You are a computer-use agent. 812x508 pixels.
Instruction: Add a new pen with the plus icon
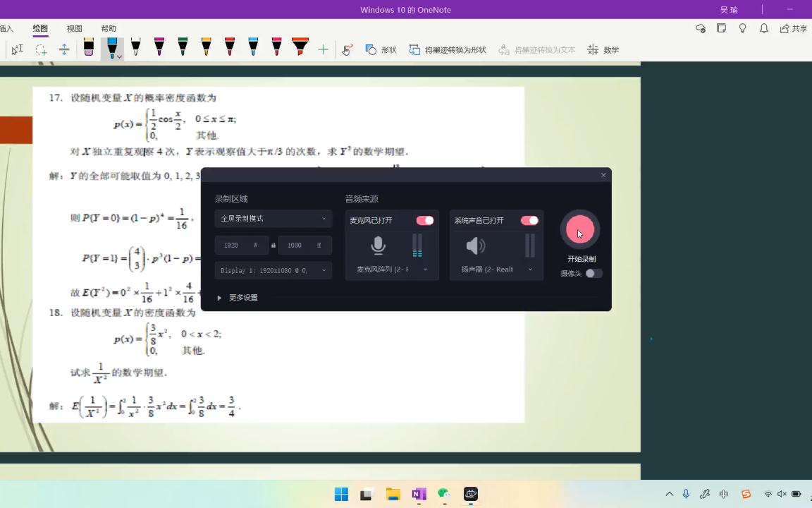(323, 49)
